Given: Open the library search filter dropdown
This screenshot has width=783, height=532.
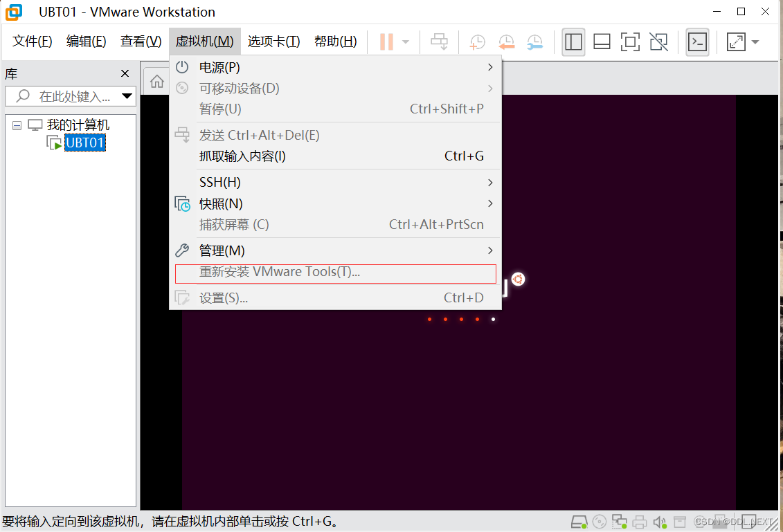Looking at the screenshot, I should click(x=127, y=96).
